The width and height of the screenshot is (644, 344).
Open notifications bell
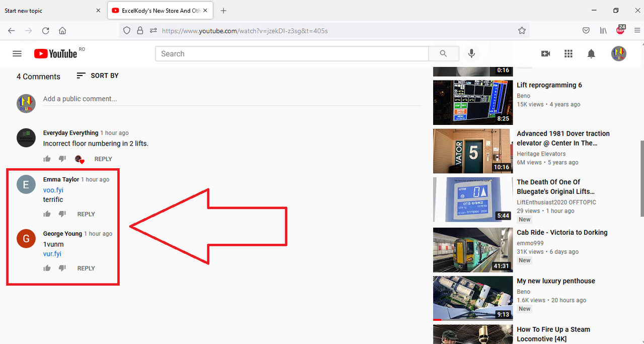591,54
